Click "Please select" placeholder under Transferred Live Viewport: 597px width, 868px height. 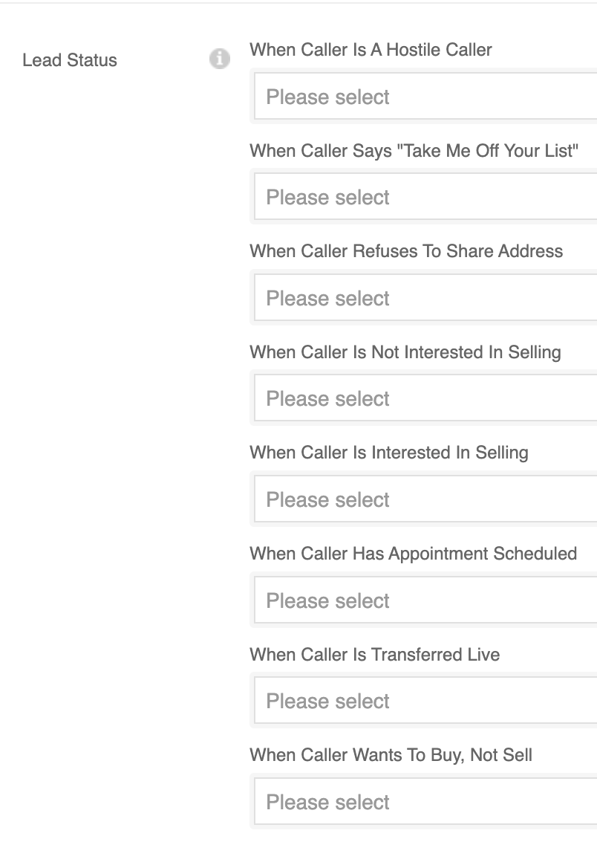point(327,701)
